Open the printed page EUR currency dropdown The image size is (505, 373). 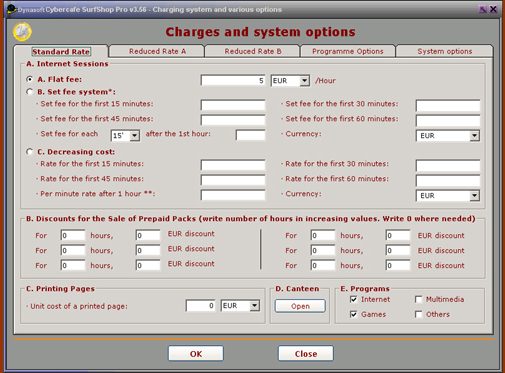tap(254, 306)
